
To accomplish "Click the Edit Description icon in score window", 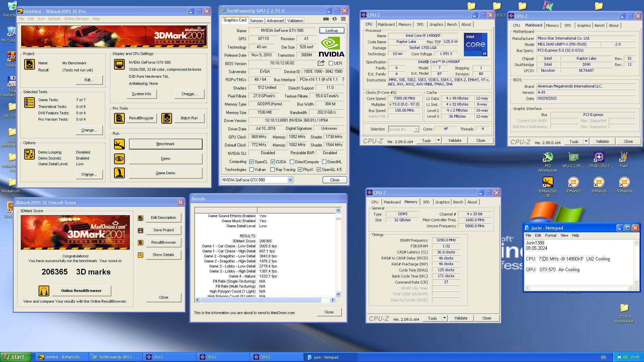I will pos(141,218).
